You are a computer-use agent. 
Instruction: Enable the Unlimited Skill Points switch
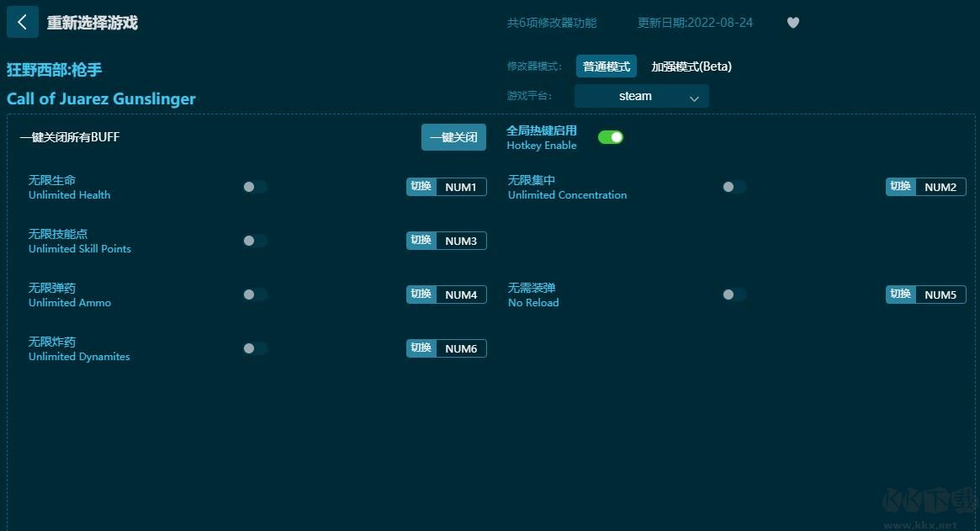(x=255, y=241)
